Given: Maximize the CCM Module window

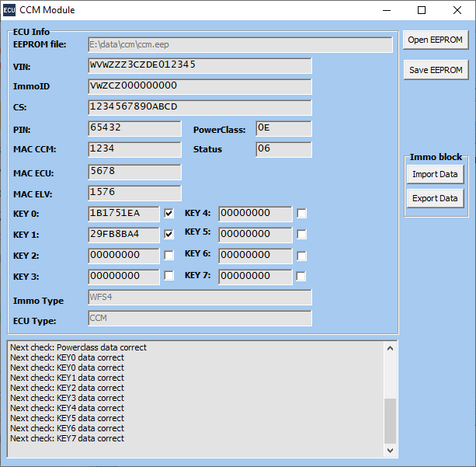Looking at the screenshot, I should (422, 10).
